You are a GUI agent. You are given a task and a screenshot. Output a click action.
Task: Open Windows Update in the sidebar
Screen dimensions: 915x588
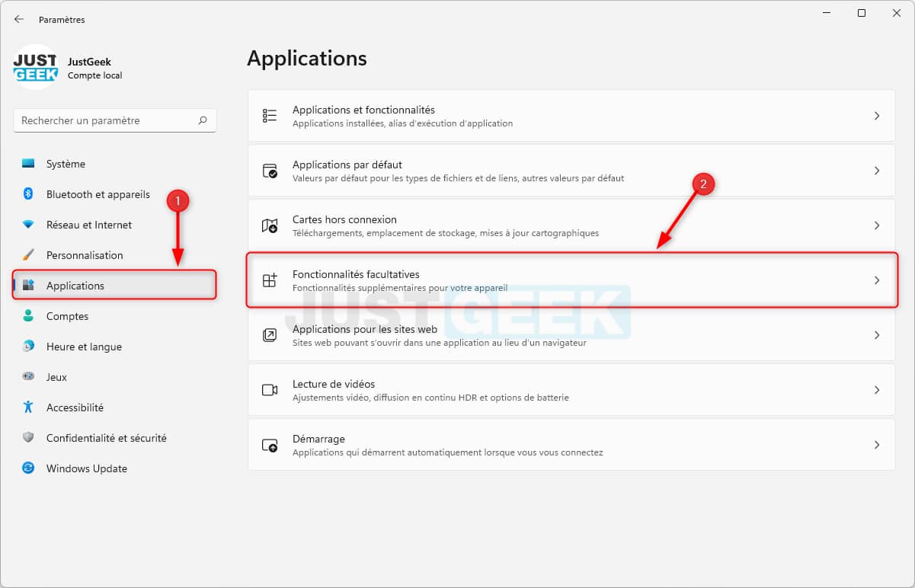[115, 468]
